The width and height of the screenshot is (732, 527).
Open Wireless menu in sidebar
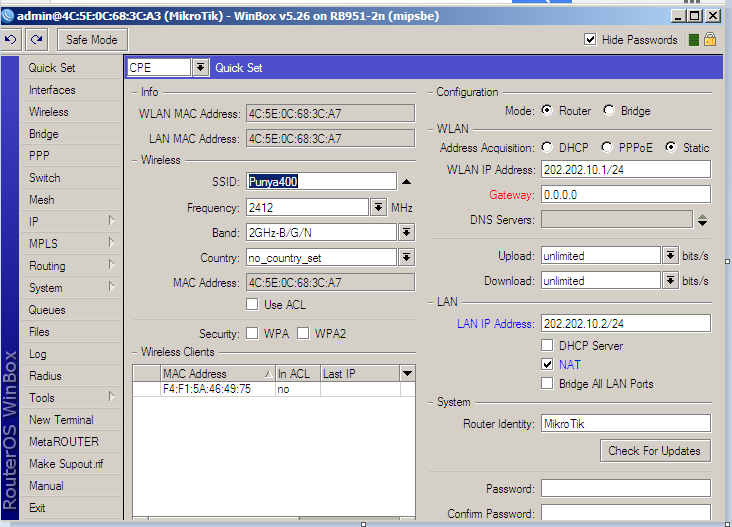coord(71,112)
